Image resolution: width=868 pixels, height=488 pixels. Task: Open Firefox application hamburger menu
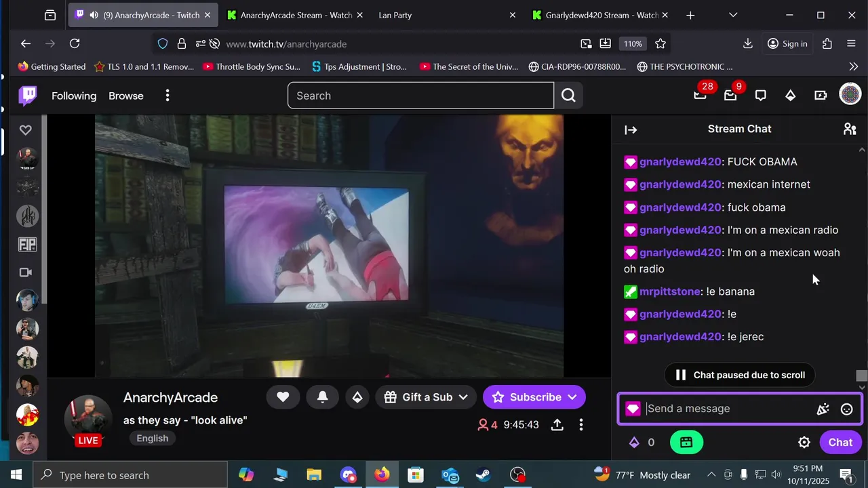(851, 43)
